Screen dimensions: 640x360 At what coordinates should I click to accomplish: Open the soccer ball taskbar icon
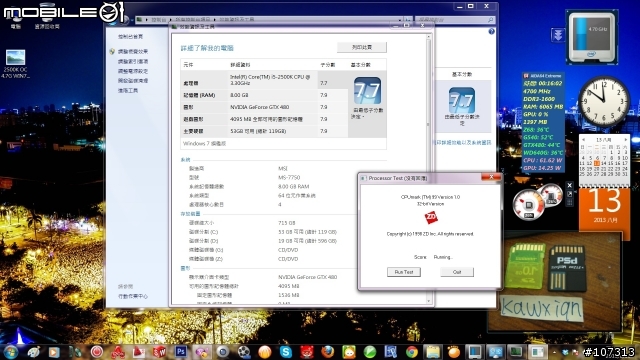coord(244,351)
